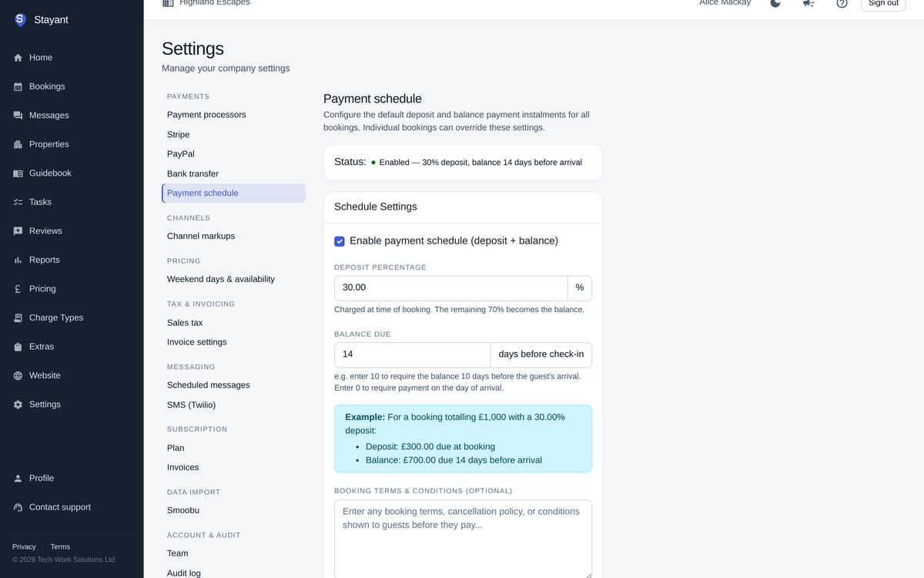
Task: Click the Reports bar chart icon
Action: [x=18, y=260]
